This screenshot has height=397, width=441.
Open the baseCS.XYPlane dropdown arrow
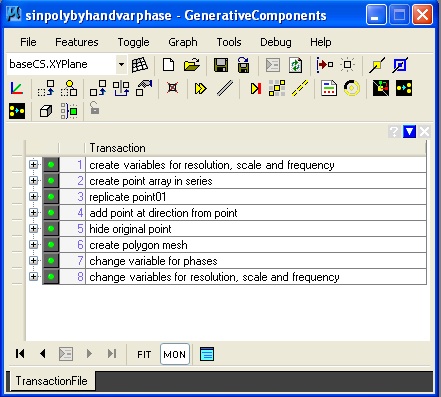[122, 64]
